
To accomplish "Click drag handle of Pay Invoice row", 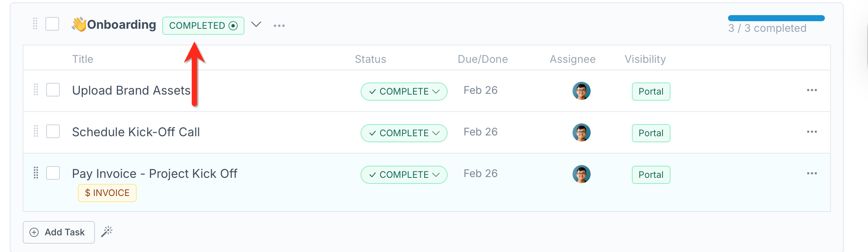I will pos(36,173).
